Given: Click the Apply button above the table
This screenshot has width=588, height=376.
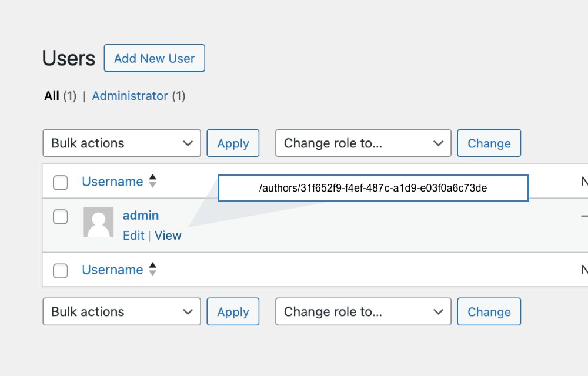Looking at the screenshot, I should point(233,143).
